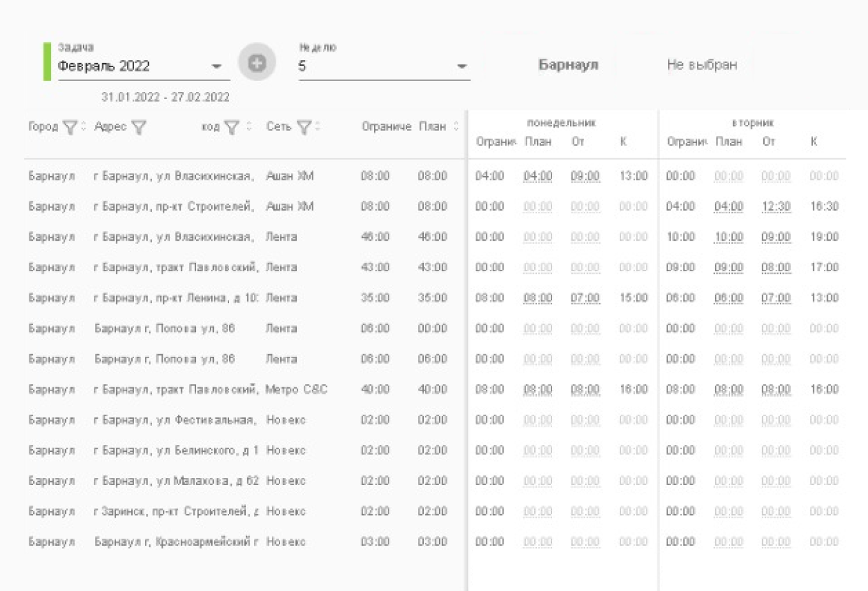Click Tuesday План value 06:00 in пр-кт Ленина row
The width and height of the screenshot is (868, 591).
pos(729,298)
